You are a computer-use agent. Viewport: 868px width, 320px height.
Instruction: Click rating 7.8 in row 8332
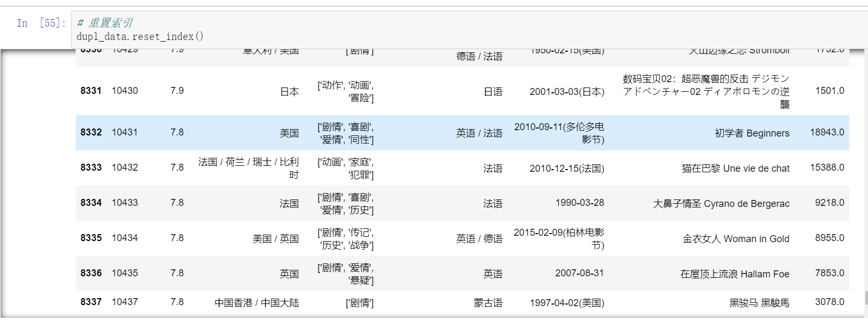(177, 132)
